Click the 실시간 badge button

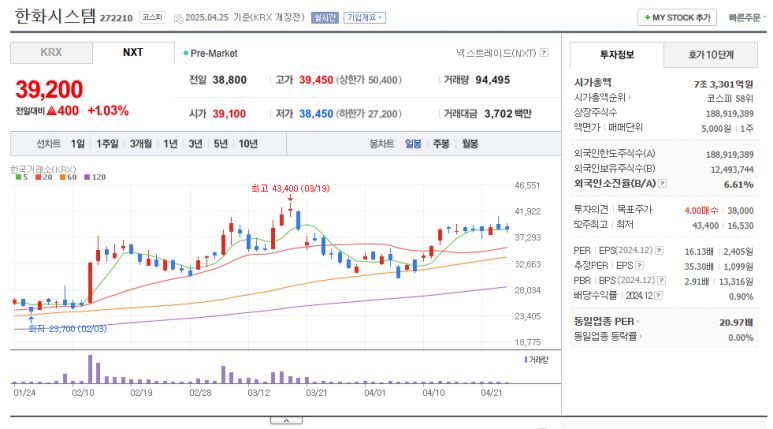click(325, 18)
